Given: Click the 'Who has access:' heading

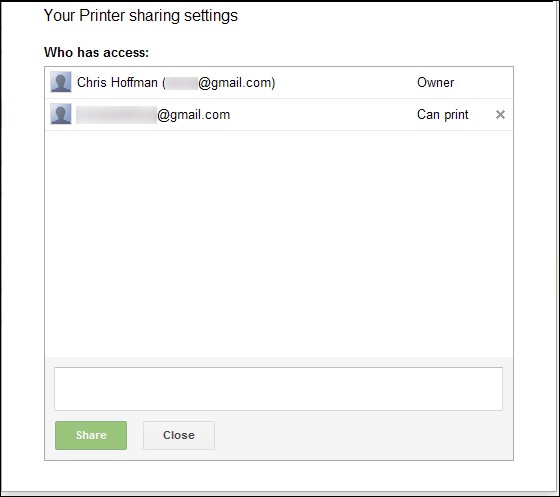Looking at the screenshot, I should point(96,52).
